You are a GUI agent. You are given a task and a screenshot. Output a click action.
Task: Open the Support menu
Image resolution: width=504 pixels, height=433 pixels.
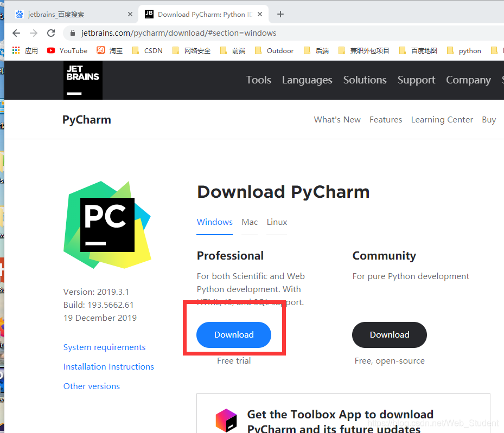click(416, 80)
